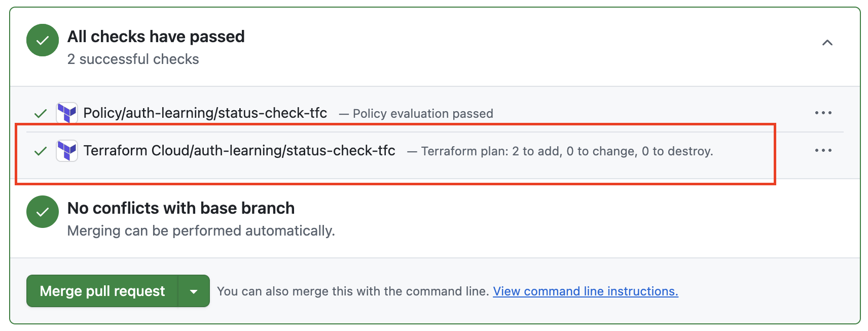
Task: Open the View command line instructions link
Action: click(x=585, y=291)
